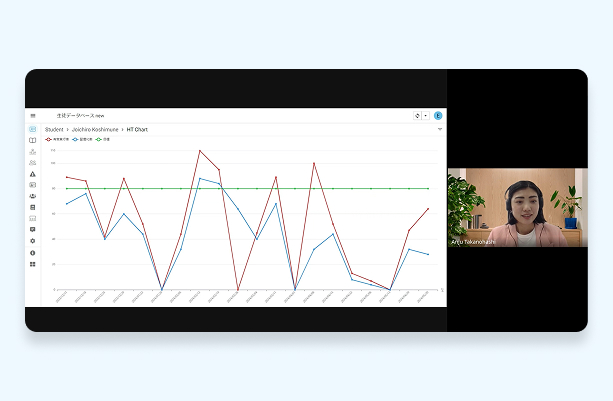Image resolution: width=613 pixels, height=401 pixels.
Task: Open the hamburger menu in the top bar
Action: 32,116
